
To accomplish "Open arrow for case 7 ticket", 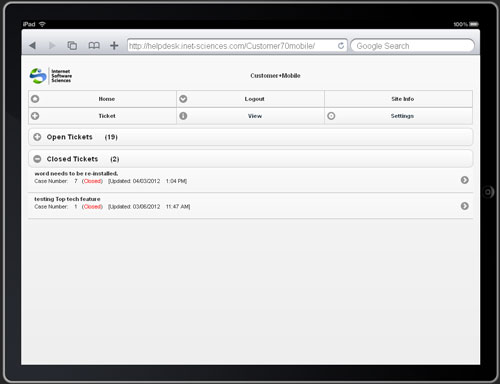I will pyautogui.click(x=465, y=180).
